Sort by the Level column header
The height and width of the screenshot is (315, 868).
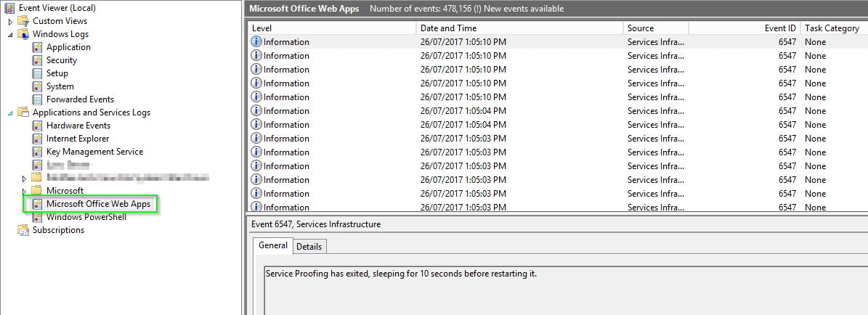(332, 28)
